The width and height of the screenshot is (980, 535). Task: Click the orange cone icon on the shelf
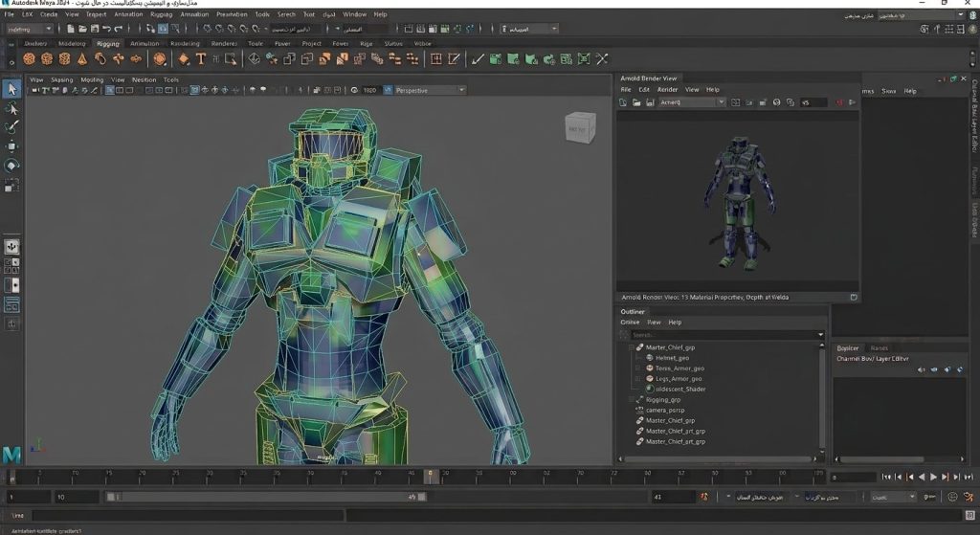pos(82,58)
